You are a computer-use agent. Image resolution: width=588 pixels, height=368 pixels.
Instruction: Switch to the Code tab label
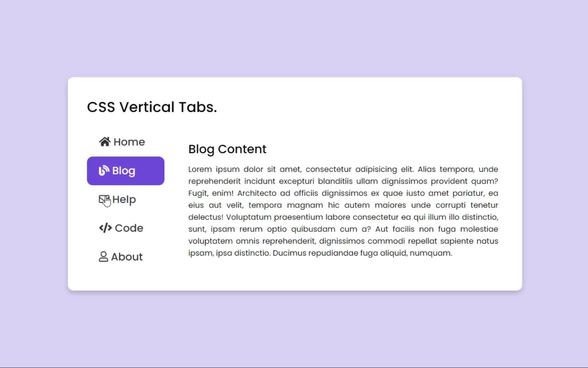(x=129, y=228)
